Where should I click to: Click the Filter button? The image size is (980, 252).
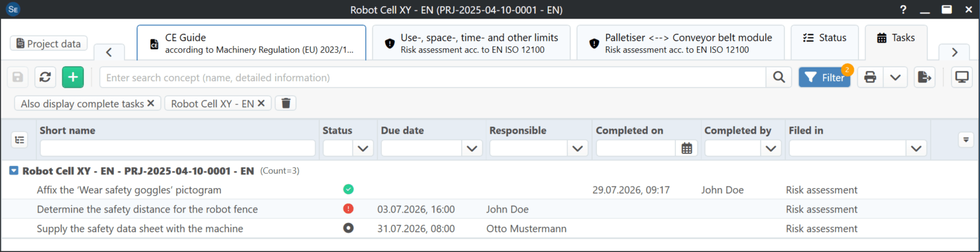pos(824,77)
